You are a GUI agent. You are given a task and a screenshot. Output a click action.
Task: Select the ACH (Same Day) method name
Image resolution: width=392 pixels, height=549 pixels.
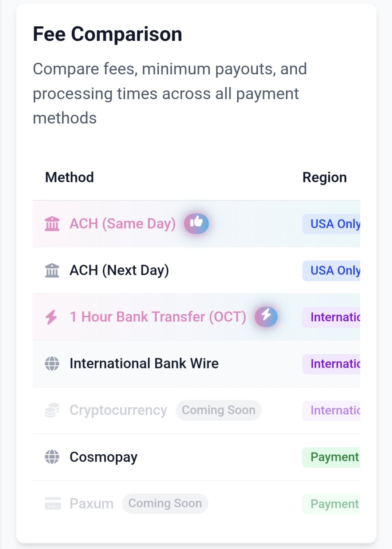point(123,224)
